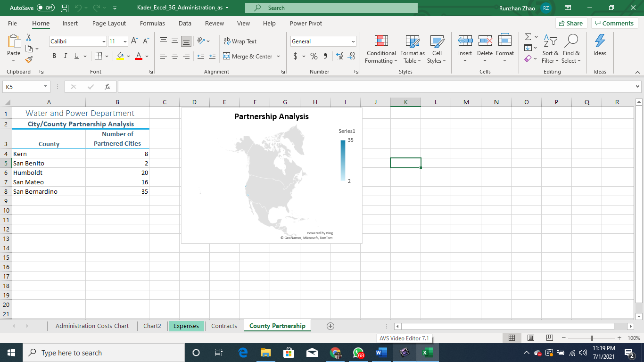Open the Insert ribbon tab

[70, 23]
